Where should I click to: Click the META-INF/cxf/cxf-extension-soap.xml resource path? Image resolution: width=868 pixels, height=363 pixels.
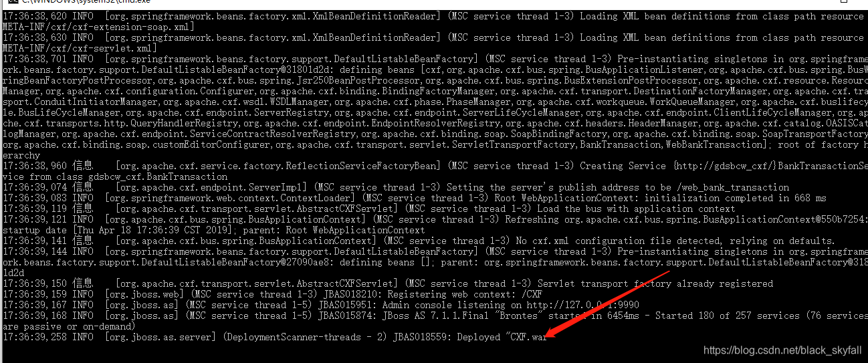[98, 27]
